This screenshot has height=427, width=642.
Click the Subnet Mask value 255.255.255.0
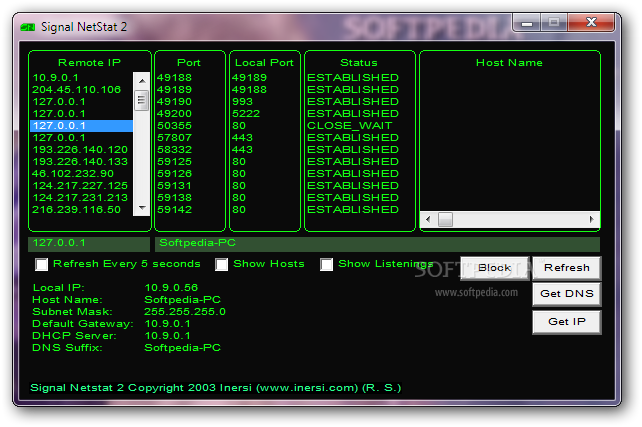(x=185, y=312)
